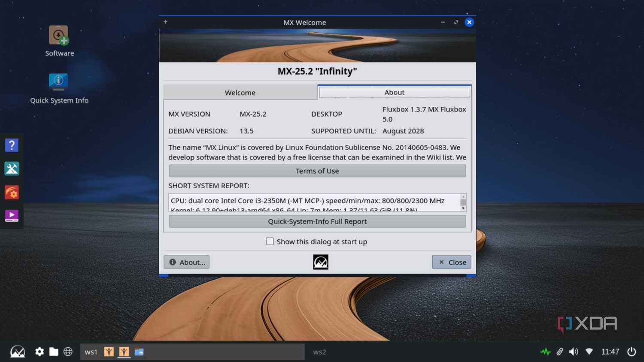The height and width of the screenshot is (362, 644).
Task: Select the first orange window icon in taskbar
Action: click(109, 352)
